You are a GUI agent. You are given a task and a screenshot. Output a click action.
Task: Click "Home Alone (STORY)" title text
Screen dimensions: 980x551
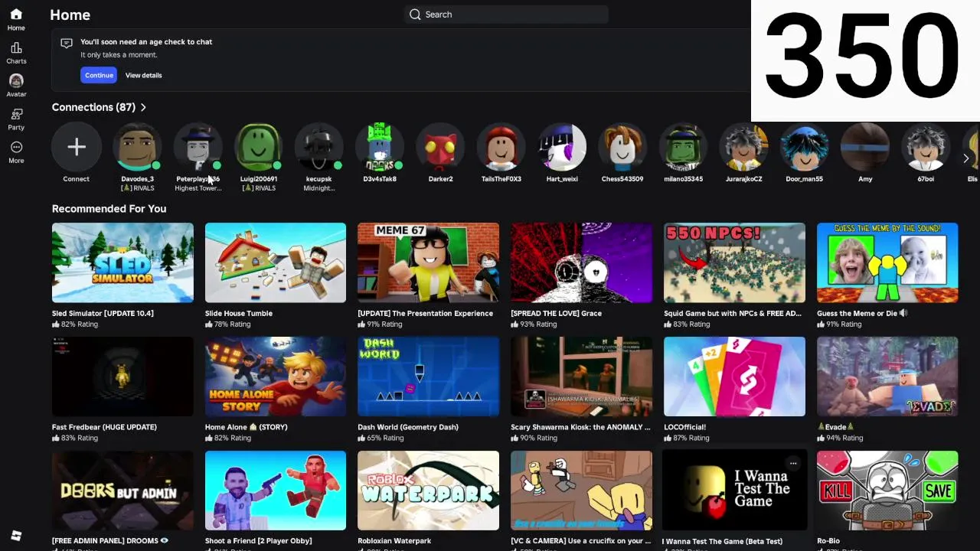coord(246,427)
